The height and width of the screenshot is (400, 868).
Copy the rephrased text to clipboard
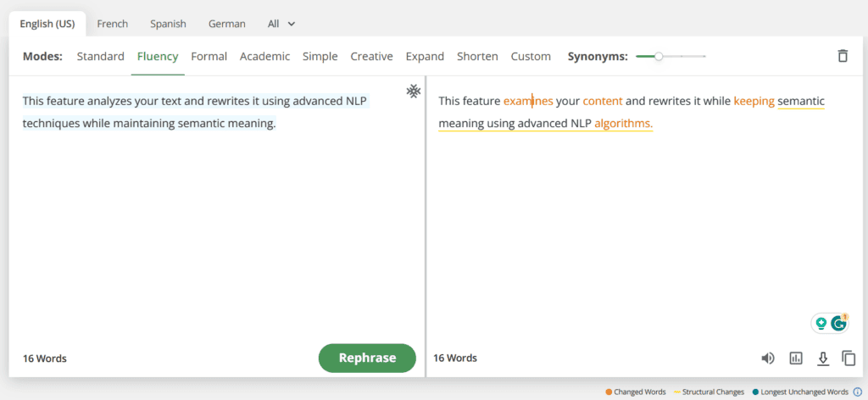[x=849, y=358]
